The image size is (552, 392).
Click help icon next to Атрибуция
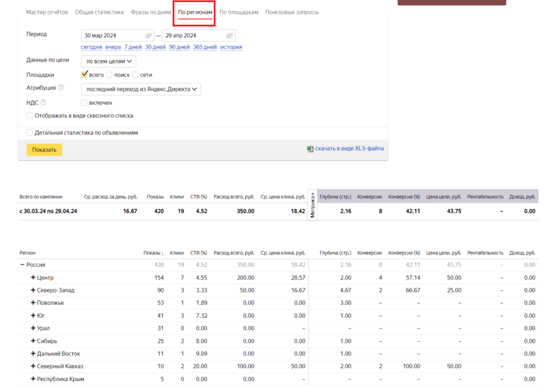tap(61, 88)
